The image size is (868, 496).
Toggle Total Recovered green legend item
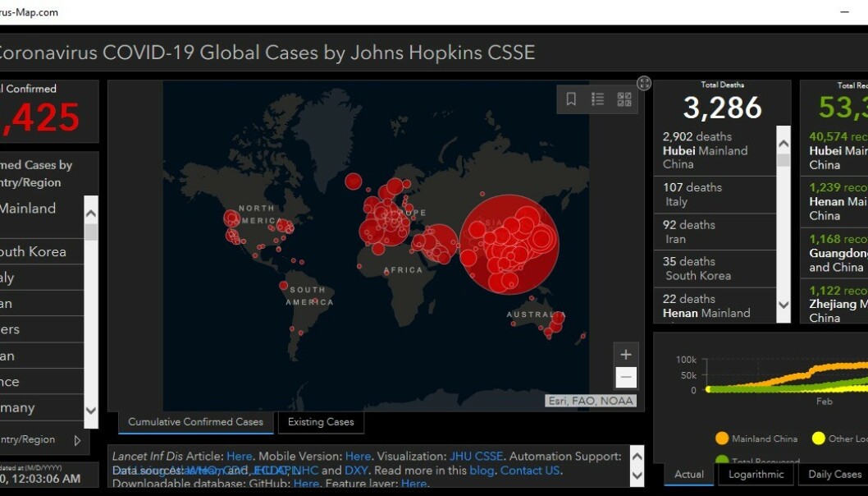(756, 460)
